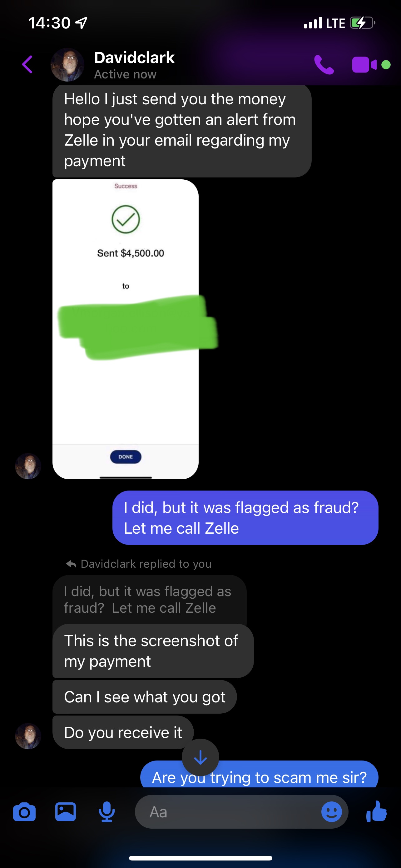Viewport: 401px width, 868px height.
Task: Send a thumbs-up like
Action: 376,811
